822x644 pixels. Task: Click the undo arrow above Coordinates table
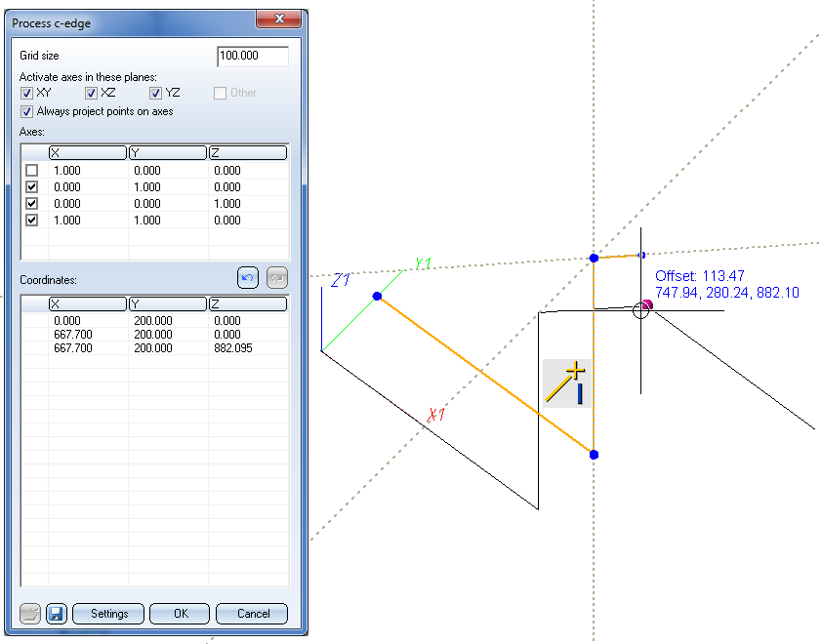click(x=247, y=278)
